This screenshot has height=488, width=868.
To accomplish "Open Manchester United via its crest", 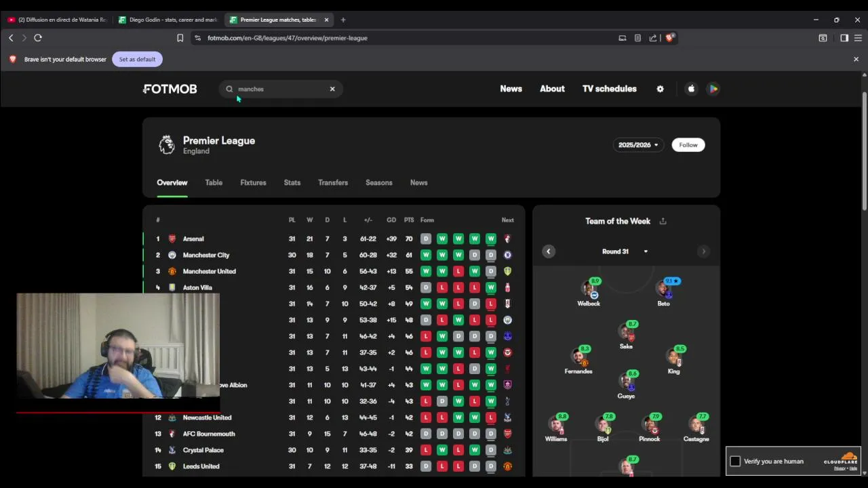I will [x=172, y=271].
